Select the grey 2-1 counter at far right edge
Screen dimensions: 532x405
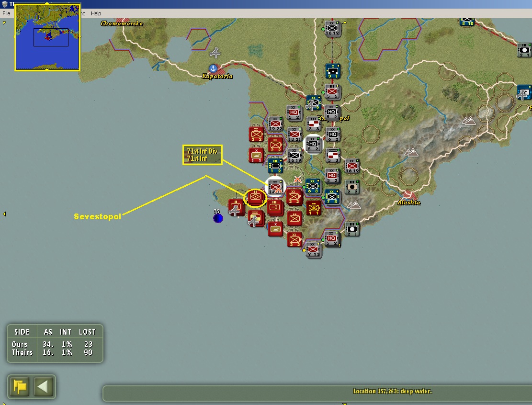point(524,50)
